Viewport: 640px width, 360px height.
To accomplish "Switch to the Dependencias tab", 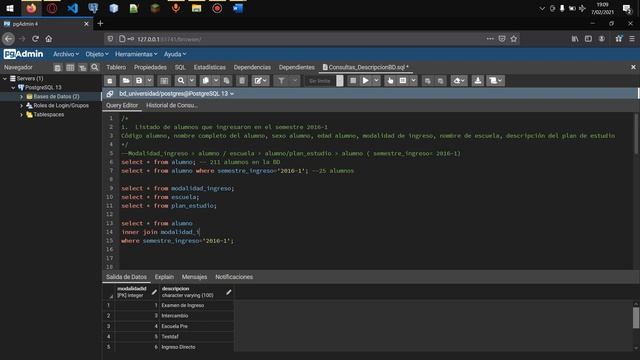I will pyautogui.click(x=252, y=67).
